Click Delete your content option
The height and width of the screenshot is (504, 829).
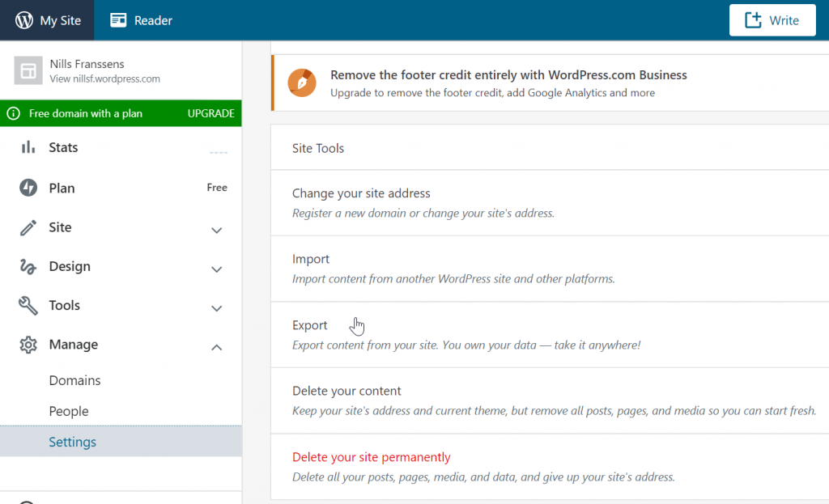(x=346, y=391)
